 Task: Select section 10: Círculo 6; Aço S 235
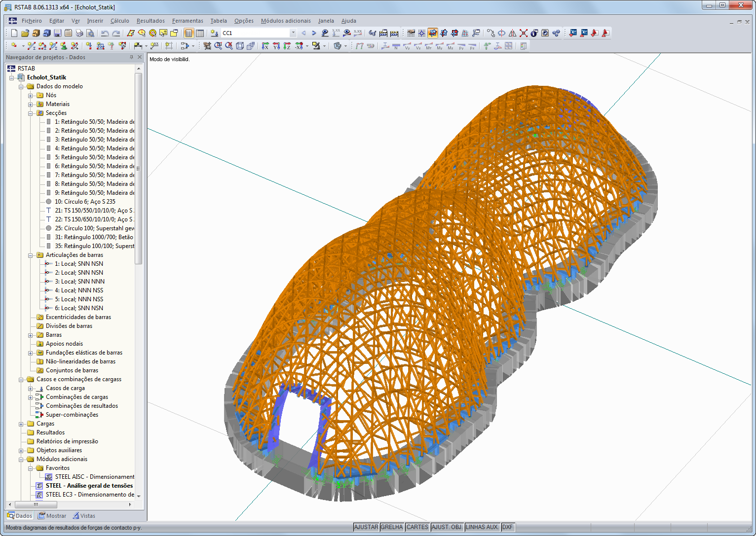pyautogui.click(x=85, y=202)
